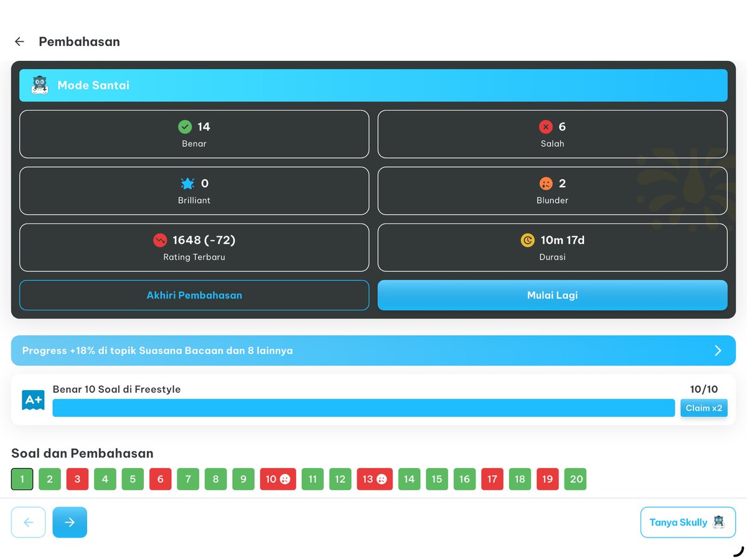The image size is (747, 560).
Task: Open the Progress +18% topic banner
Action: (374, 350)
